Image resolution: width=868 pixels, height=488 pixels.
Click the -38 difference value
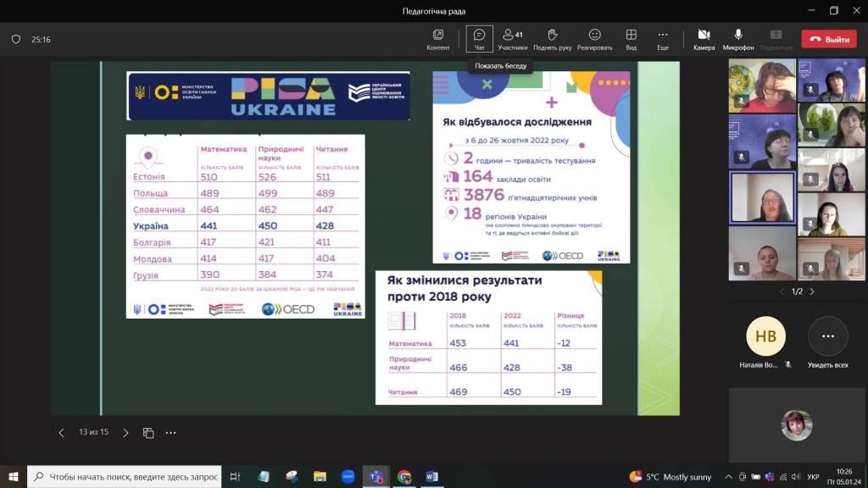pyautogui.click(x=565, y=368)
